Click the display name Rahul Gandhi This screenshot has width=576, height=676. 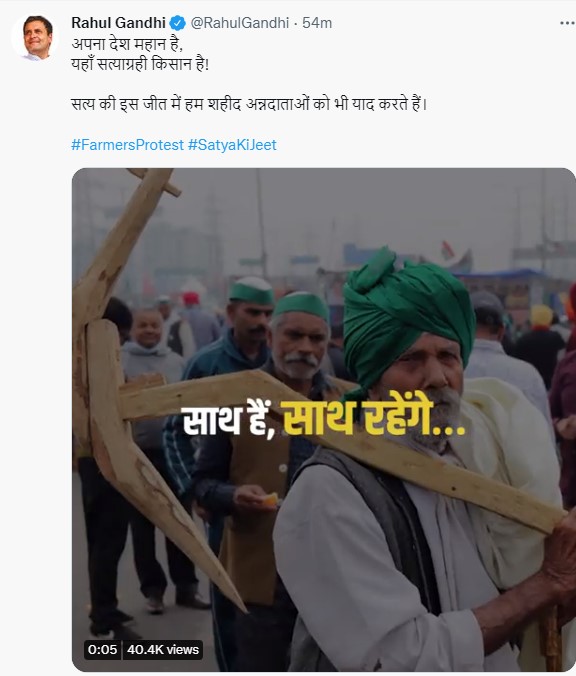(118, 23)
